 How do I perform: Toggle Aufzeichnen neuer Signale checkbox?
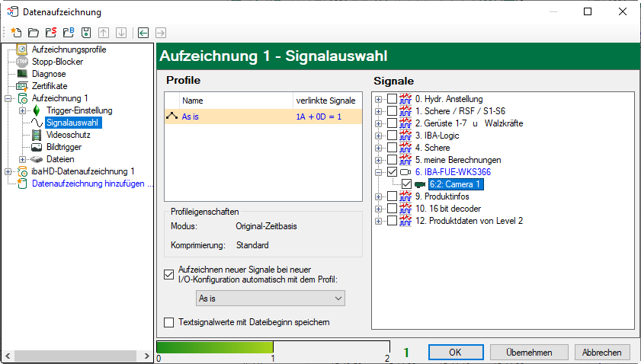point(169,275)
